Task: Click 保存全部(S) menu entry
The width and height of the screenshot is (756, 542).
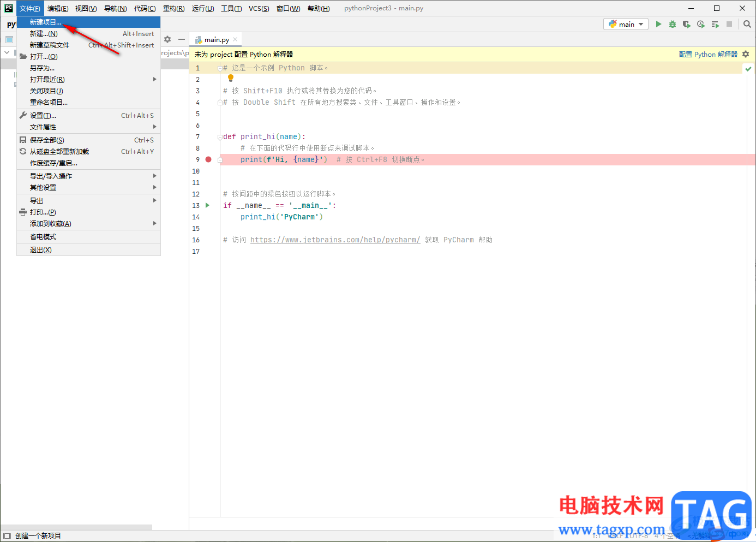Action: pos(88,140)
